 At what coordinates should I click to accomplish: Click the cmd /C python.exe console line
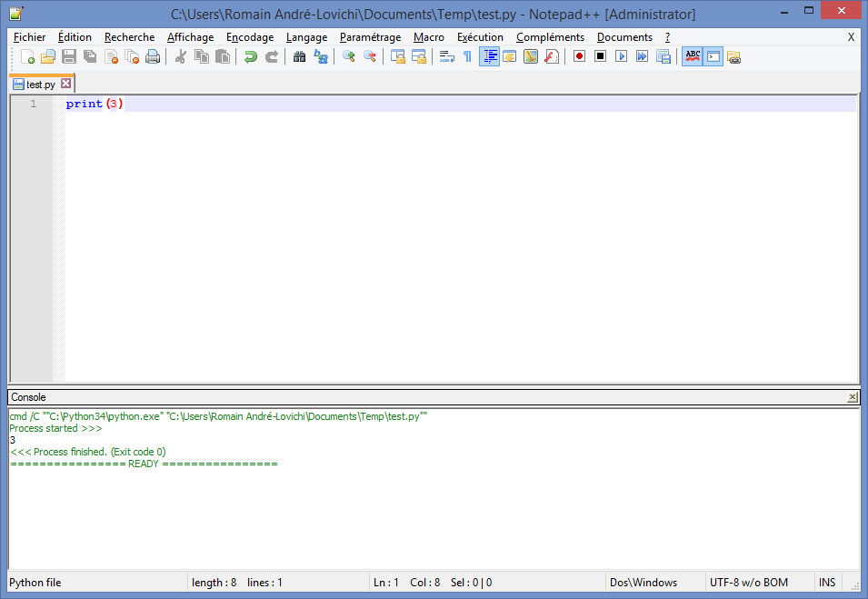click(x=218, y=416)
